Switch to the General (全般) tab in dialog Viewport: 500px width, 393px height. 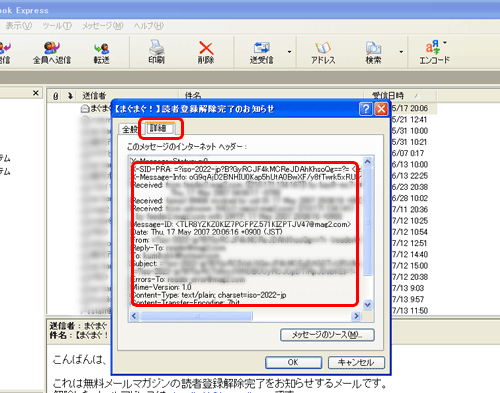[x=129, y=129]
